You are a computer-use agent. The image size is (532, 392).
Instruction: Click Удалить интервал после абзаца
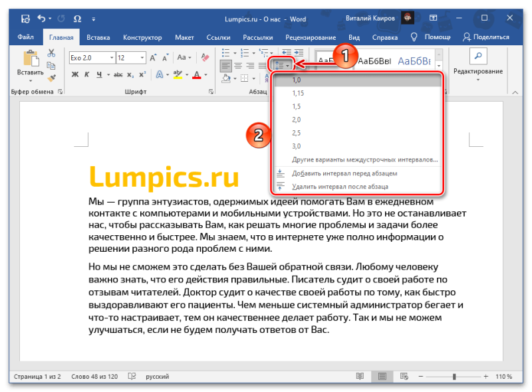tap(358, 187)
